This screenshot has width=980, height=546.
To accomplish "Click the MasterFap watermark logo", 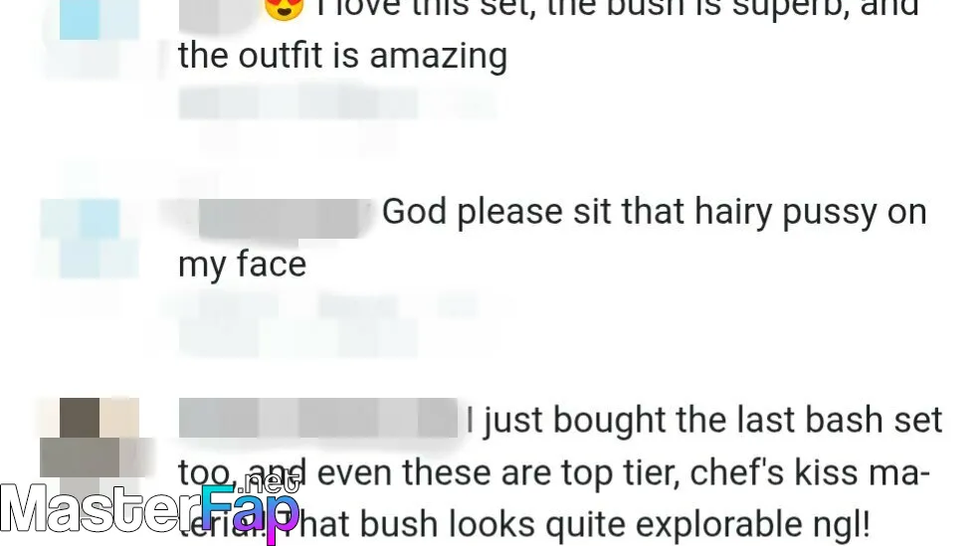I will pyautogui.click(x=150, y=507).
